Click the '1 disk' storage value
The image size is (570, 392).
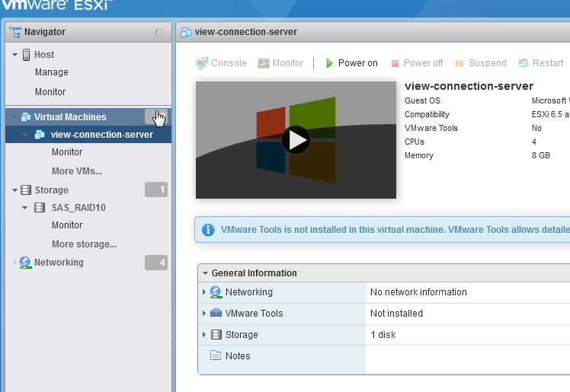pyautogui.click(x=383, y=335)
